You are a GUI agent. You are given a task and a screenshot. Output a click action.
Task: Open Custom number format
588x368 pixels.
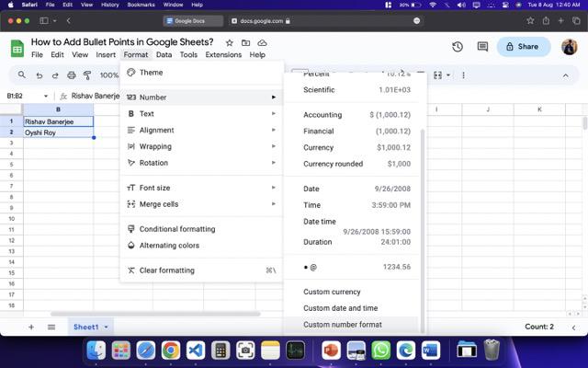tap(352, 325)
